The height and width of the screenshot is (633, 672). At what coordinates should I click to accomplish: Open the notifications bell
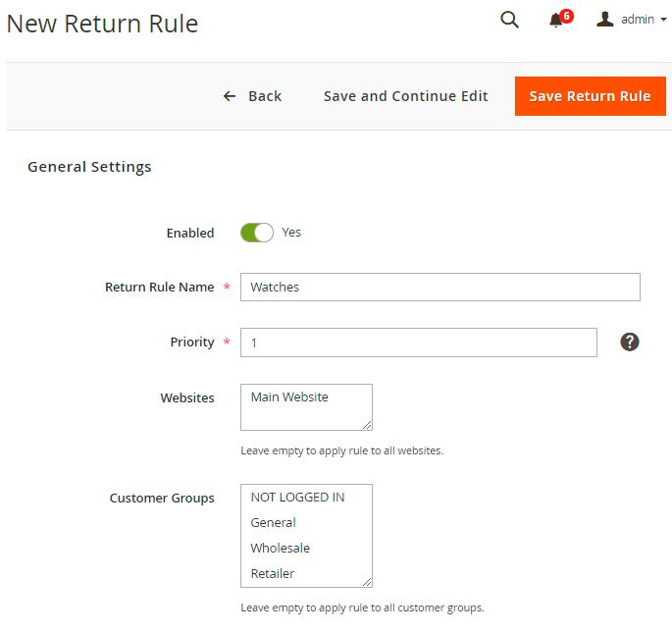(x=557, y=21)
